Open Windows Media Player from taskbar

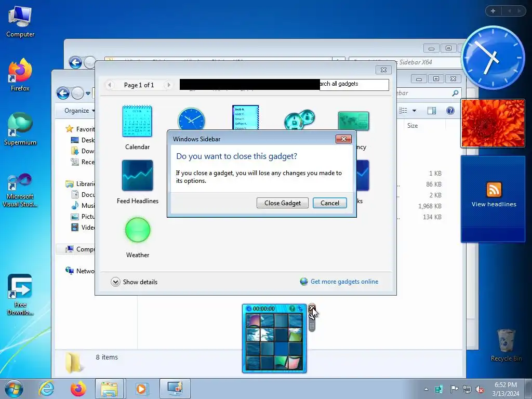point(141,389)
